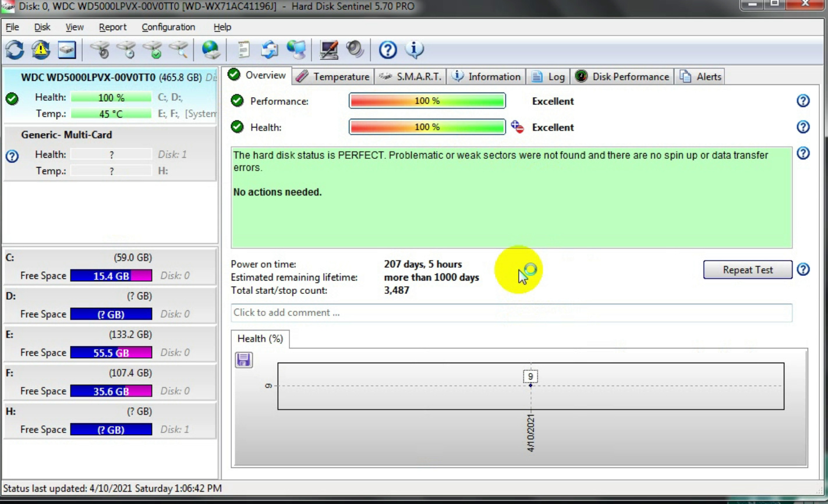828x504 pixels.
Task: Click the red-blue icon next to health bar
Action: [x=517, y=127]
